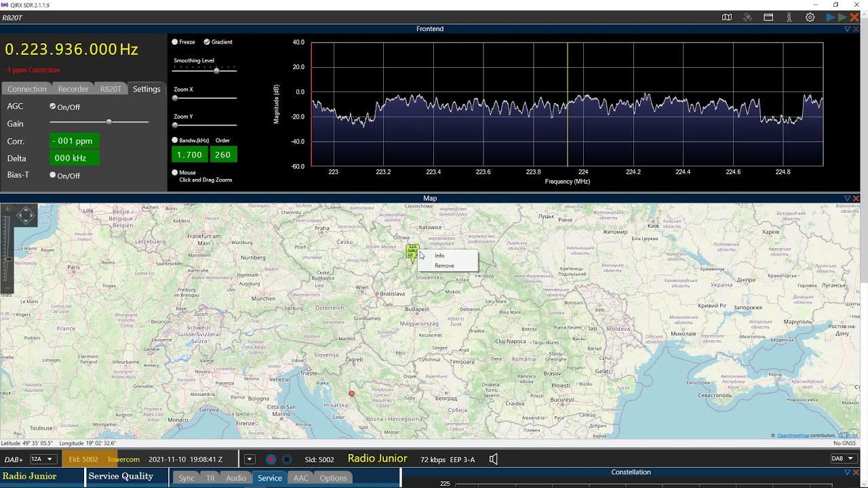Choose Info in the map context menu

[x=448, y=256]
